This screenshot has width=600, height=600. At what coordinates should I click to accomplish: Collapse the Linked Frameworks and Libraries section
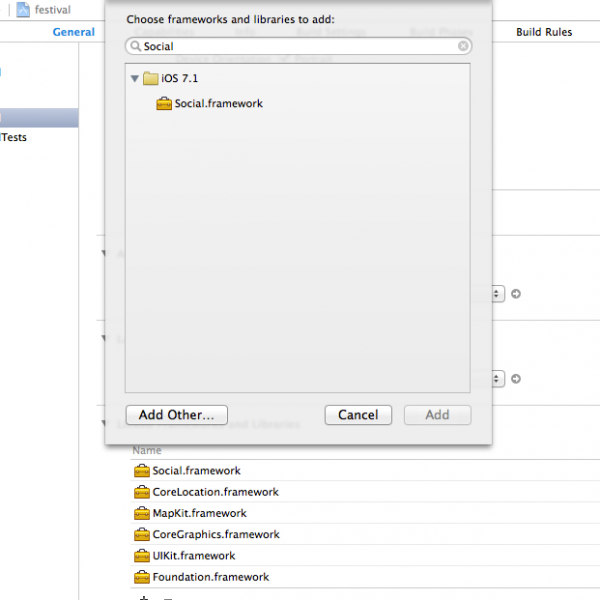(x=104, y=423)
